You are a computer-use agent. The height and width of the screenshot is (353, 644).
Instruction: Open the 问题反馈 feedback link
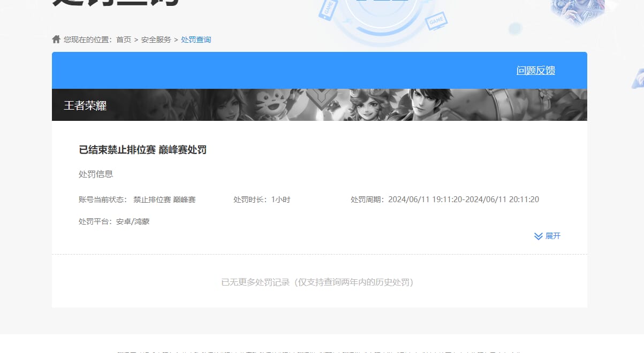[536, 71]
